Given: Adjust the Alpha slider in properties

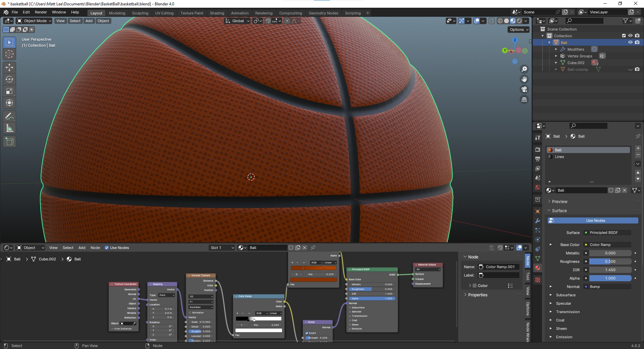Looking at the screenshot, I should click(610, 278).
